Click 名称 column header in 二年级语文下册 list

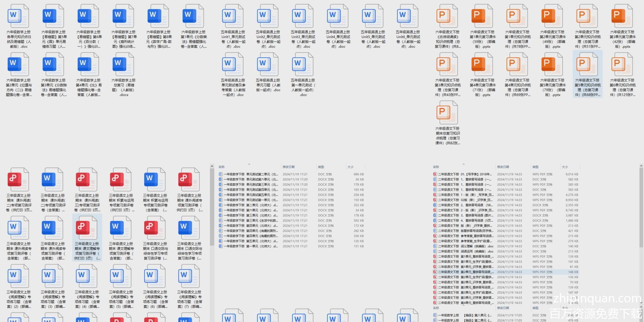point(436,167)
